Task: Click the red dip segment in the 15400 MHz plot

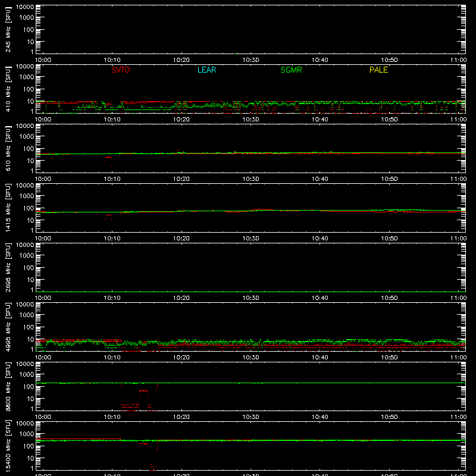Action: click(x=143, y=443)
